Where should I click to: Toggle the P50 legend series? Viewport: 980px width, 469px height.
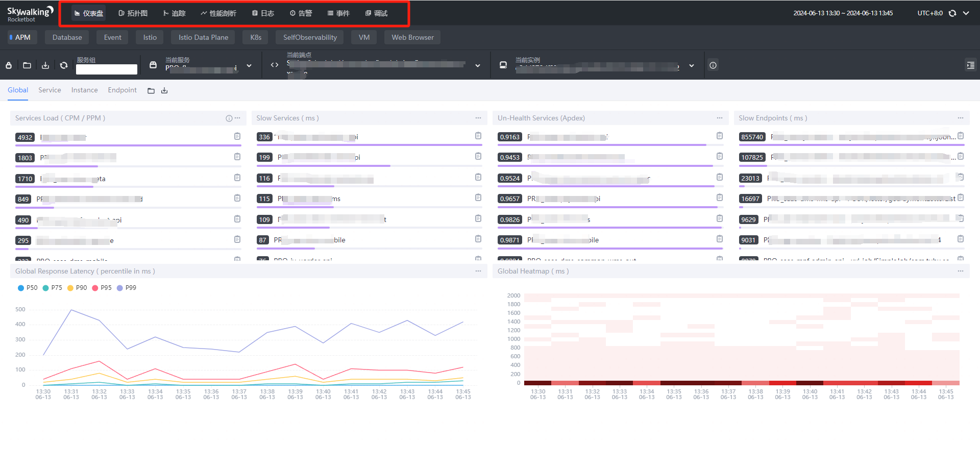[x=28, y=288]
